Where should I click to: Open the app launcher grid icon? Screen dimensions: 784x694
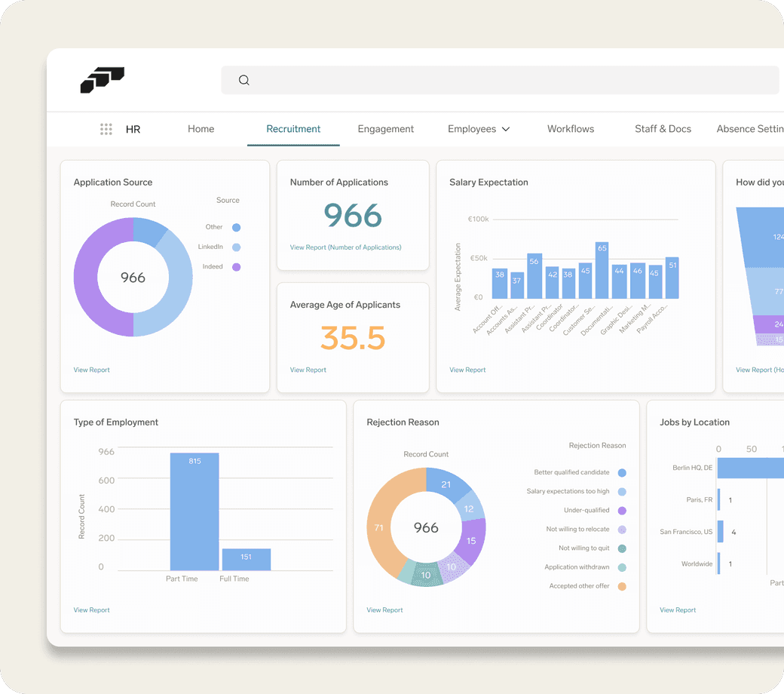coord(106,129)
